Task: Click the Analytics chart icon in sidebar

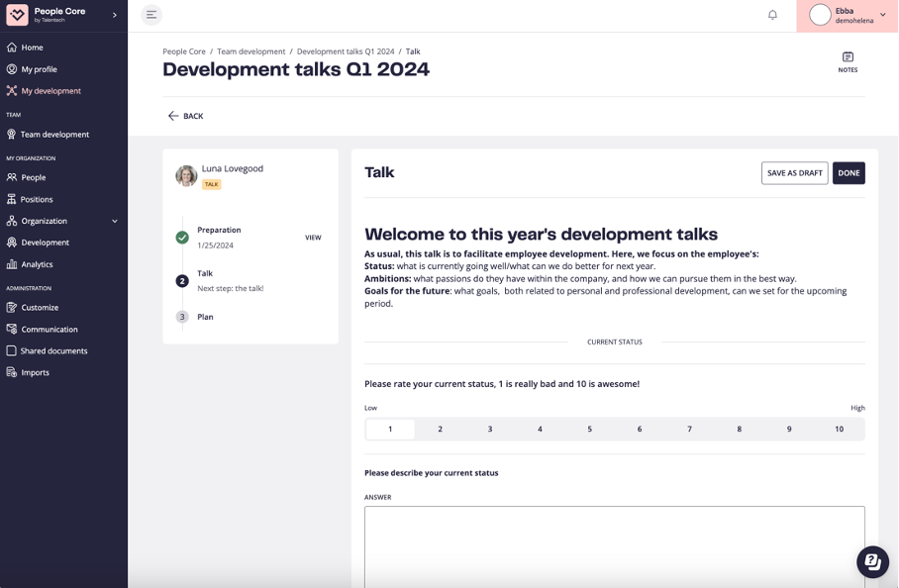Action: pyautogui.click(x=12, y=264)
